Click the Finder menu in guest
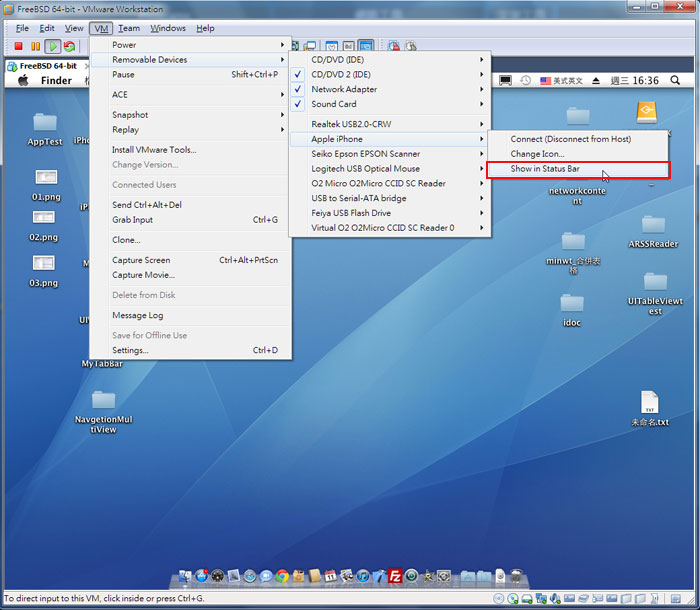 (56, 80)
